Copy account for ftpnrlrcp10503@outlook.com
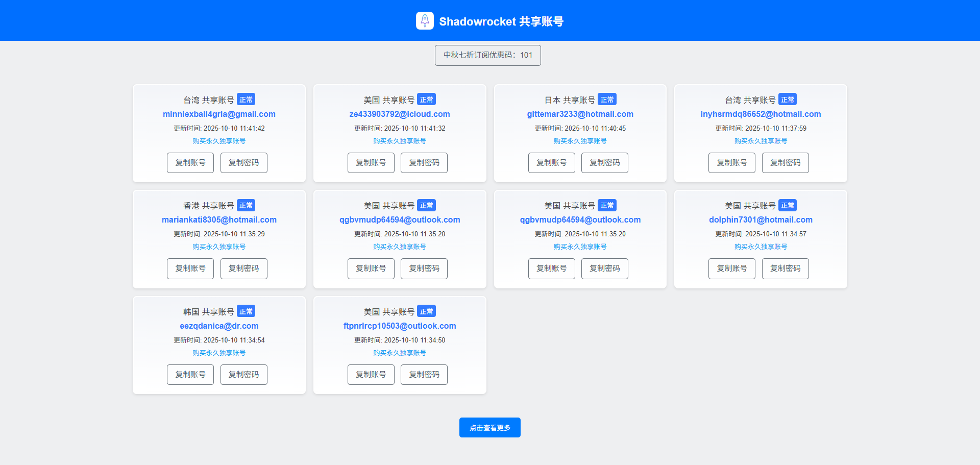Screen dimensions: 980x465 point(371,375)
